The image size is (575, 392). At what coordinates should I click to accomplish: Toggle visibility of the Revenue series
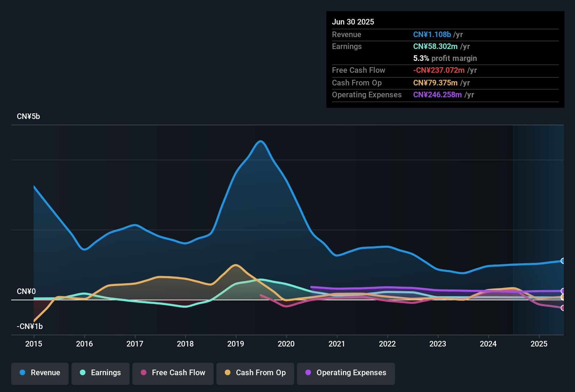40,373
